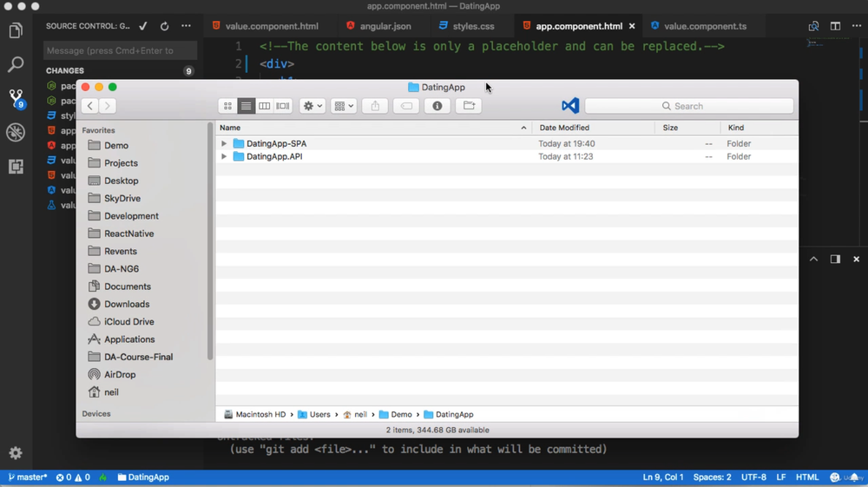Click the commit message input box
Image resolution: width=868 pixels, height=487 pixels.
click(x=120, y=50)
